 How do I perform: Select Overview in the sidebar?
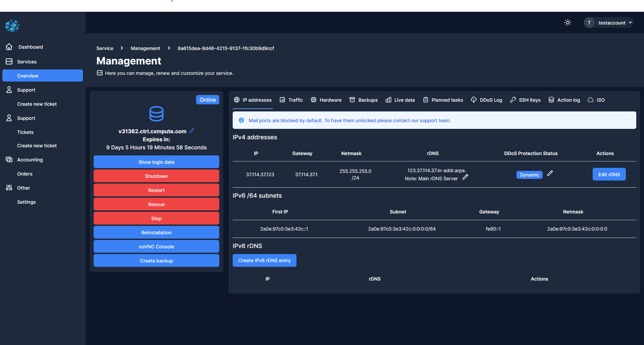(42, 76)
